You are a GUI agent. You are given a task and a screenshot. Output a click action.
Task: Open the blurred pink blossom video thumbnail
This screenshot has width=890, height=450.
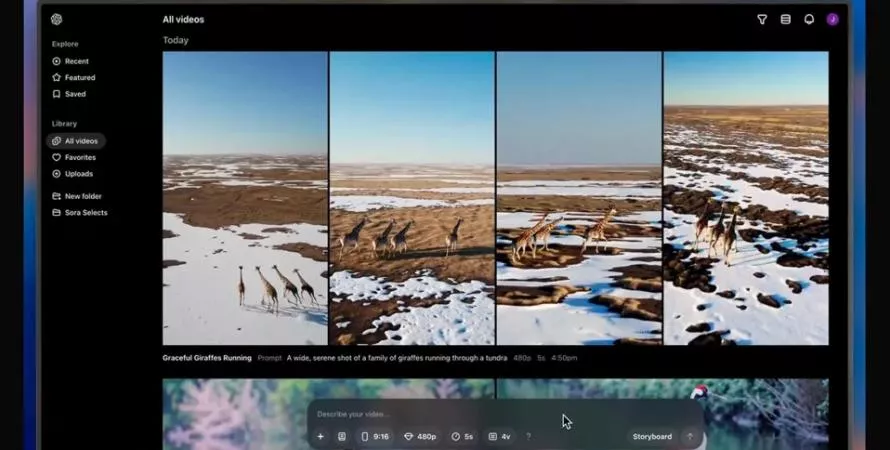(x=328, y=414)
